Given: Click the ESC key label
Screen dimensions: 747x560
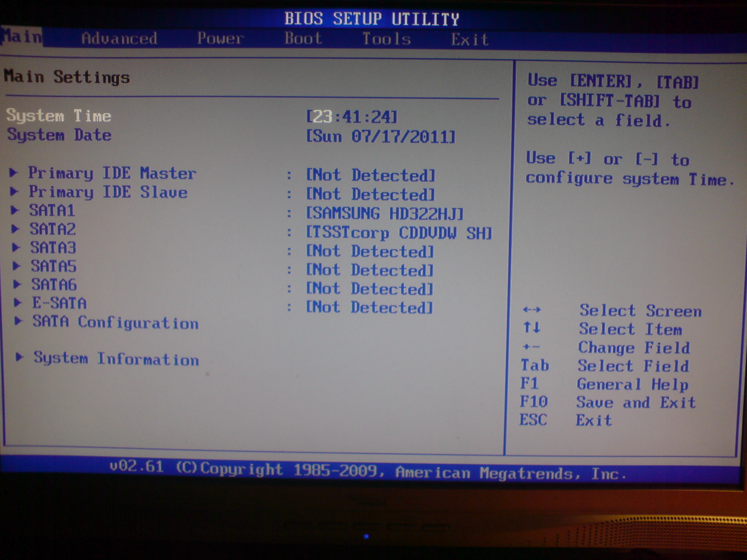Looking at the screenshot, I should (x=533, y=420).
